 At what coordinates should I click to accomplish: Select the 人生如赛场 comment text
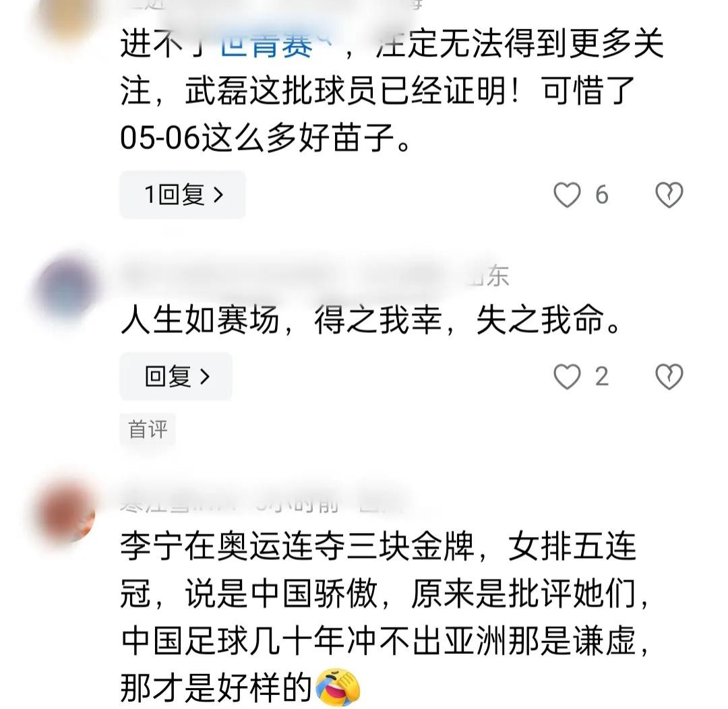[x=370, y=320]
